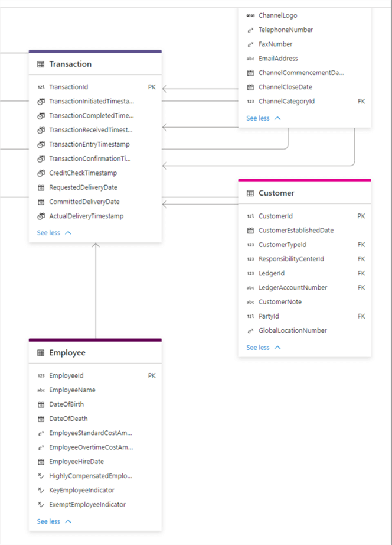Viewport: 392px width, 545px height.
Task: Click the TransactionInitiatedTimestamp clock icon
Action: [41, 102]
